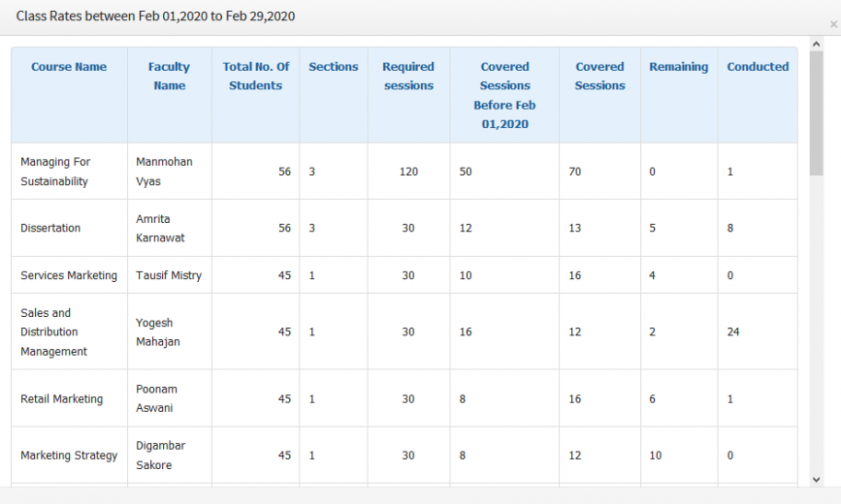
Task: Click the Marketing Strategy course cell
Action: pyautogui.click(x=69, y=456)
